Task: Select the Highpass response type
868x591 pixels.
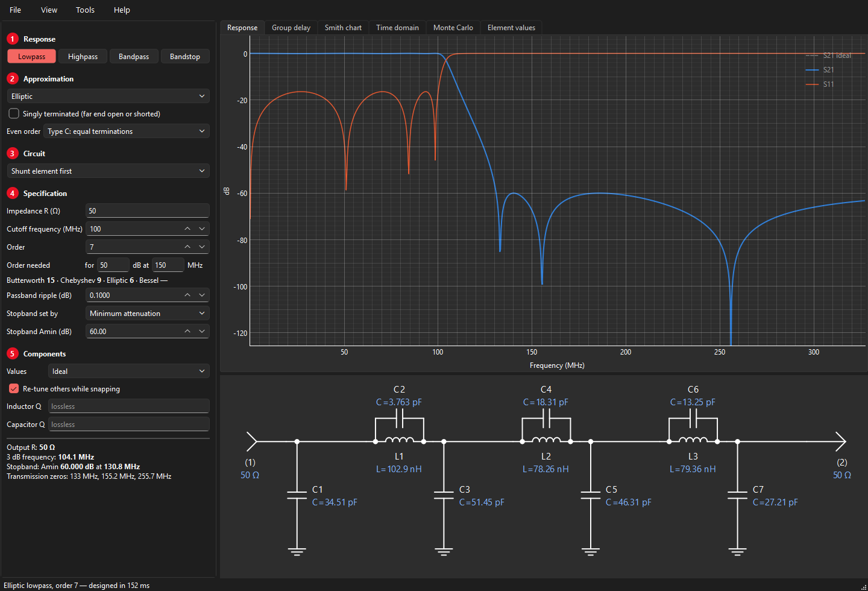Action: 83,56
